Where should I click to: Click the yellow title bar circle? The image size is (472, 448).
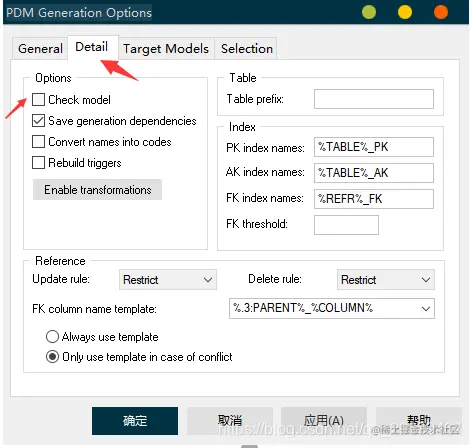(405, 12)
